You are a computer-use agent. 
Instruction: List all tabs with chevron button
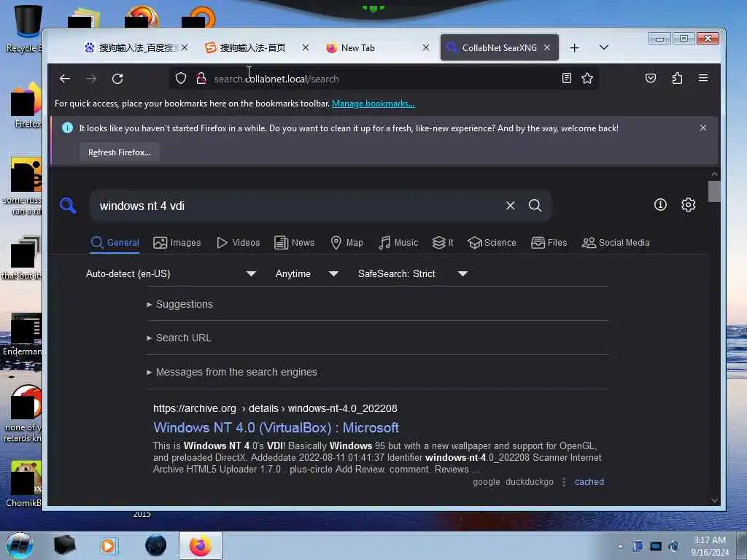(603, 47)
